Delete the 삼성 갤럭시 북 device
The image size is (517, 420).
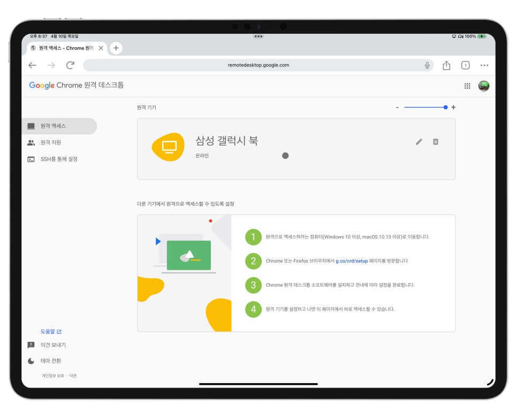click(436, 142)
